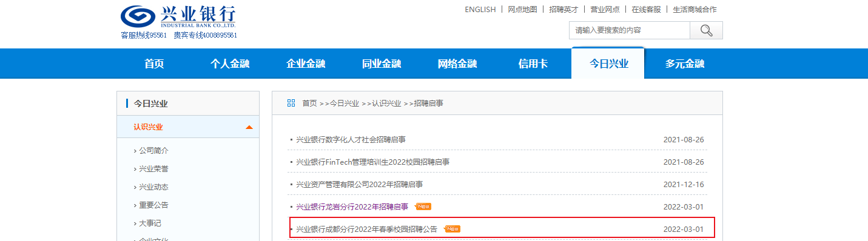Open 兴业银行数字化人才社会招聘启事

(351, 139)
